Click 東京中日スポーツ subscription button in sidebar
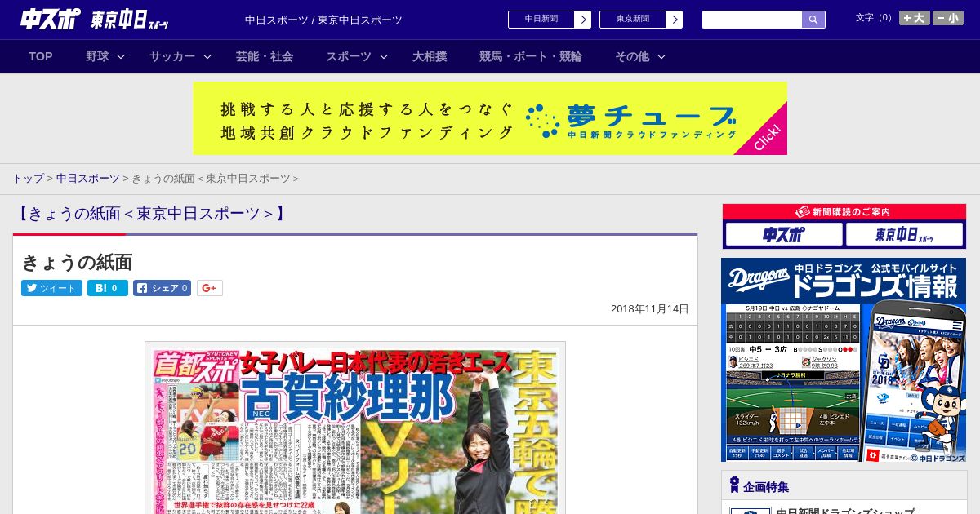 tap(905, 235)
